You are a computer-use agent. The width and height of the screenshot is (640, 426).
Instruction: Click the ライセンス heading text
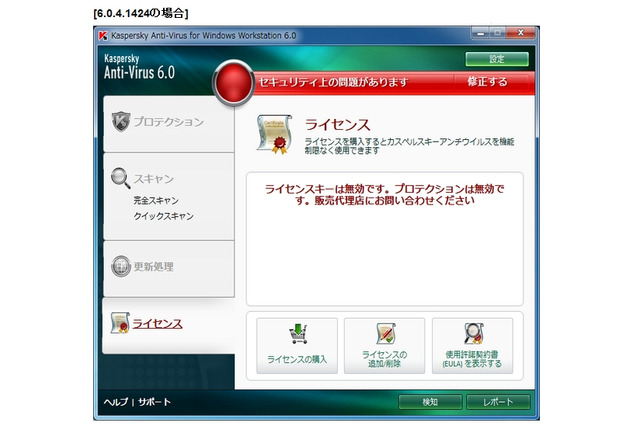(338, 124)
